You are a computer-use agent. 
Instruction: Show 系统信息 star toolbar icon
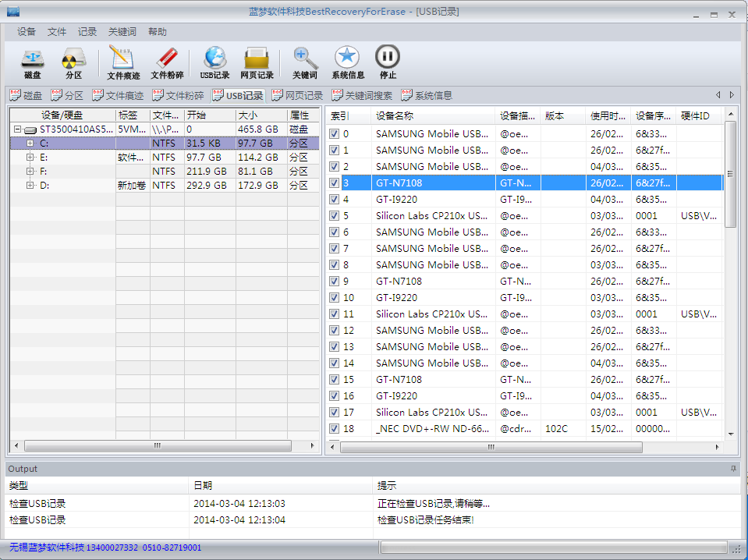[x=348, y=63]
